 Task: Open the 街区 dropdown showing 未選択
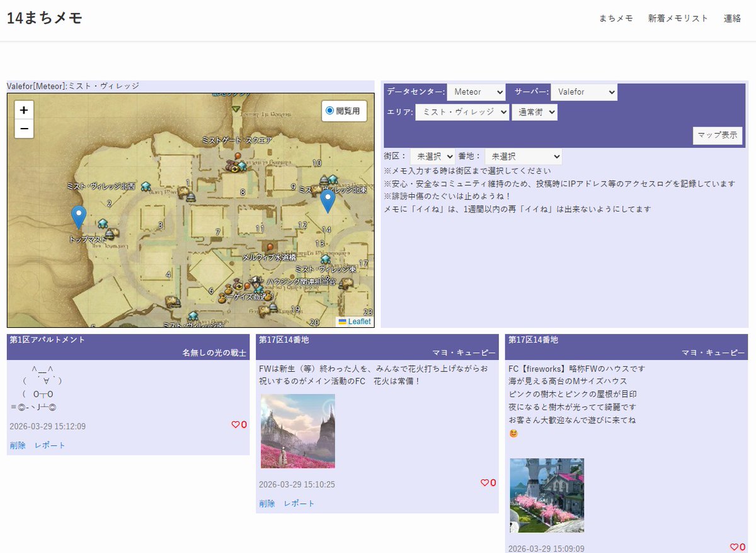[432, 156]
